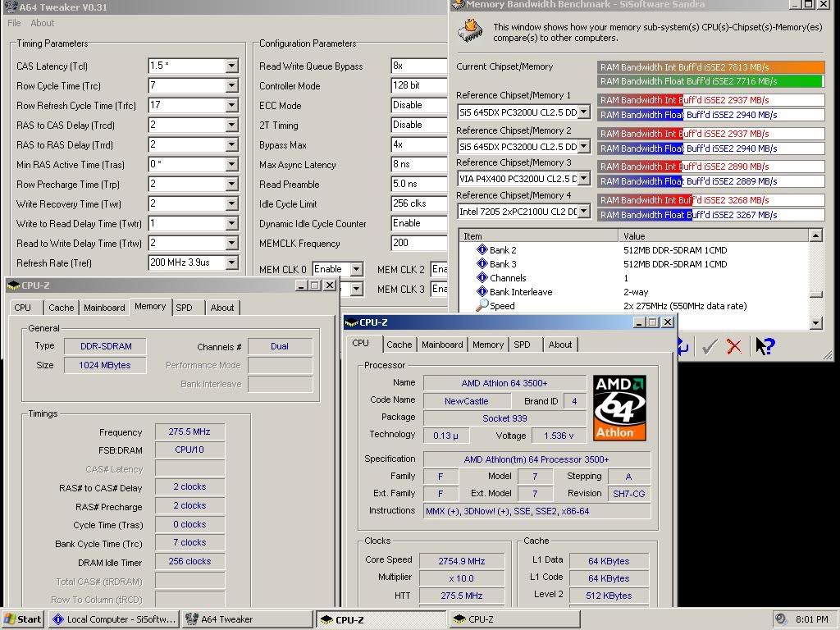The width and height of the screenshot is (840, 630).
Task: Open RAS to CAS Delay (Trcd) dropdown
Action: click(x=231, y=125)
